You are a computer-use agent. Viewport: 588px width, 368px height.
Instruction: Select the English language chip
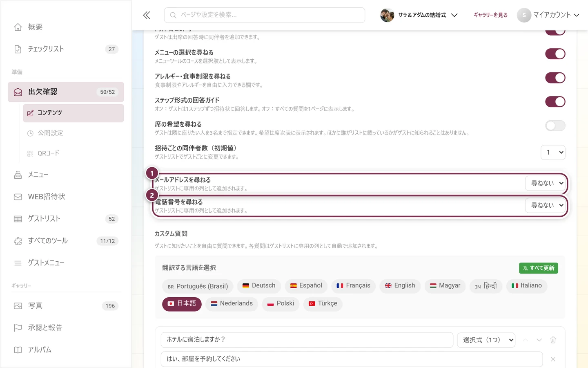[x=400, y=286]
